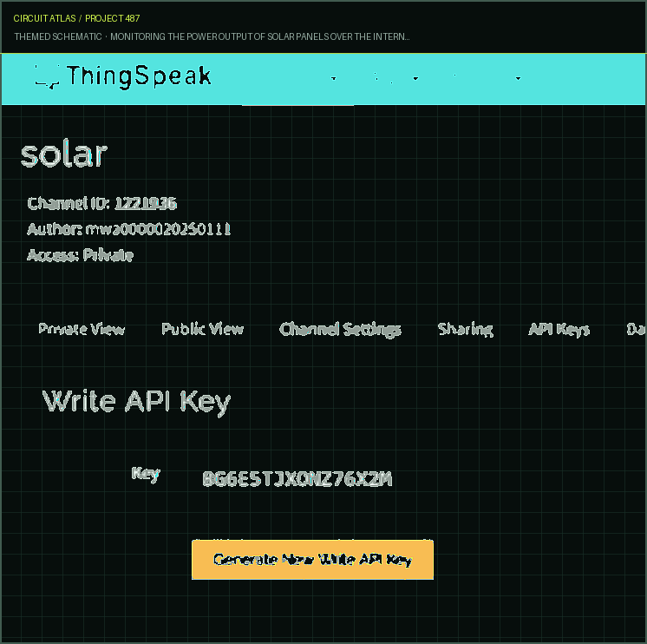Viewport: 647px width, 644px height.
Task: Click the Access: Private text
Action: point(80,255)
